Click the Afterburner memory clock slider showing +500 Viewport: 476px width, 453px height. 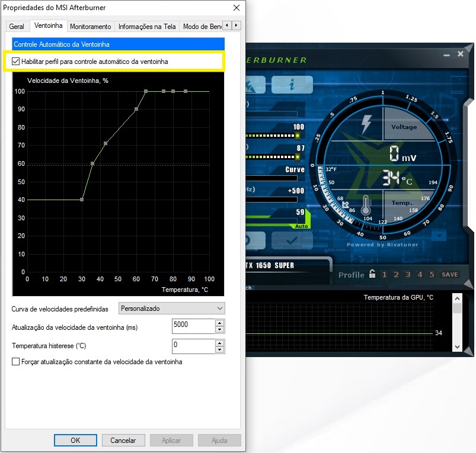(x=271, y=200)
